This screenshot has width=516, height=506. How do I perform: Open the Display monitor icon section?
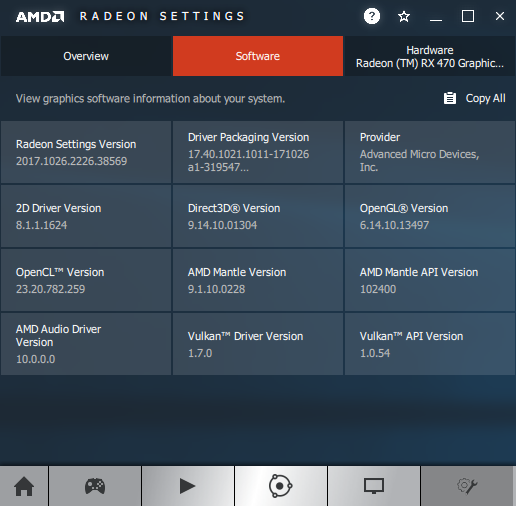374,486
